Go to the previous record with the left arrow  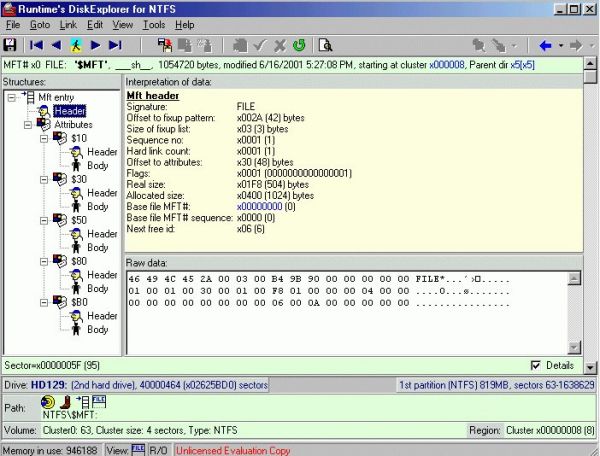pyautogui.click(x=56, y=45)
